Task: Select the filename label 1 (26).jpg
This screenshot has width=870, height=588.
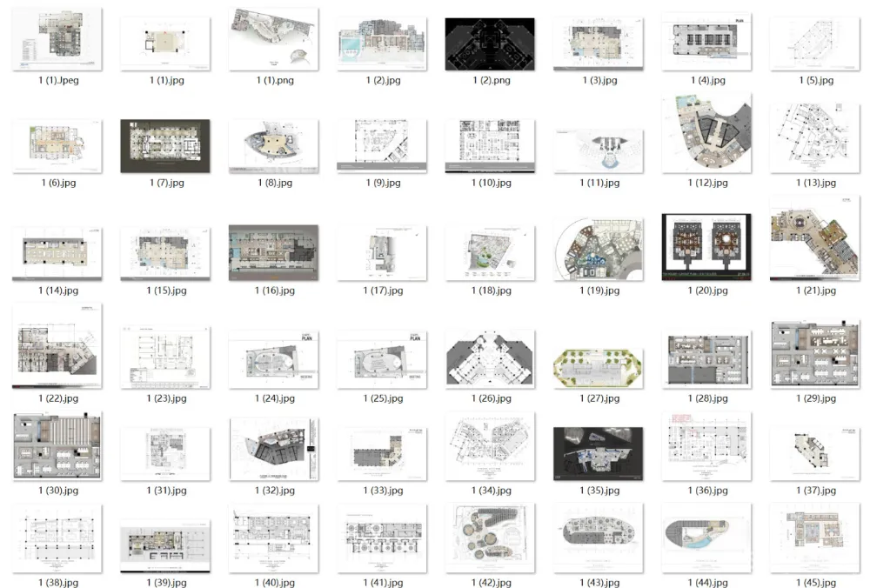Action: pos(491,398)
